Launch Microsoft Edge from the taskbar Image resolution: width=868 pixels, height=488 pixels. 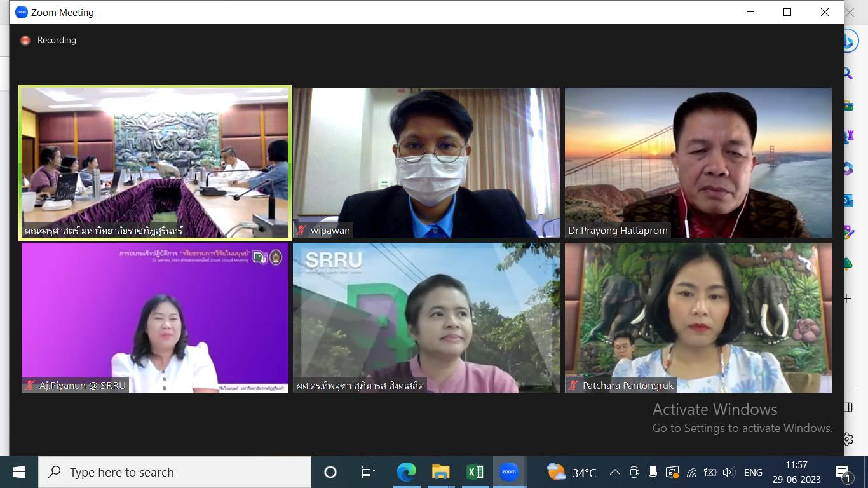[406, 472]
